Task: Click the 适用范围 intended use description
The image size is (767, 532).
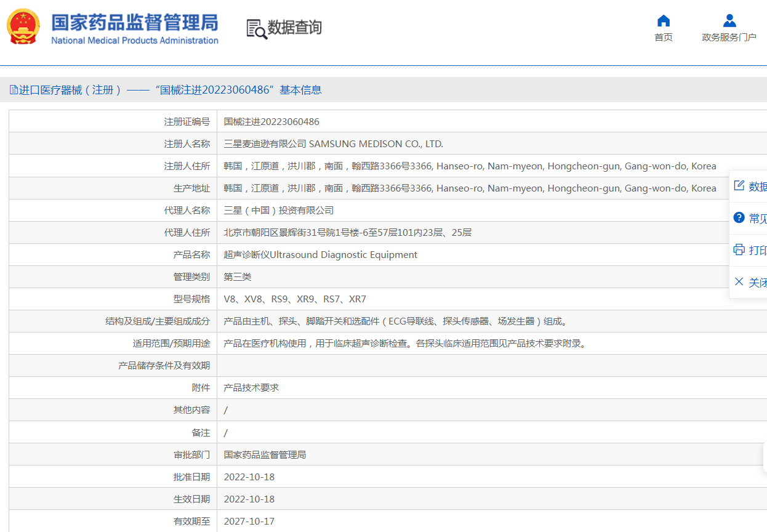Action: coord(405,344)
